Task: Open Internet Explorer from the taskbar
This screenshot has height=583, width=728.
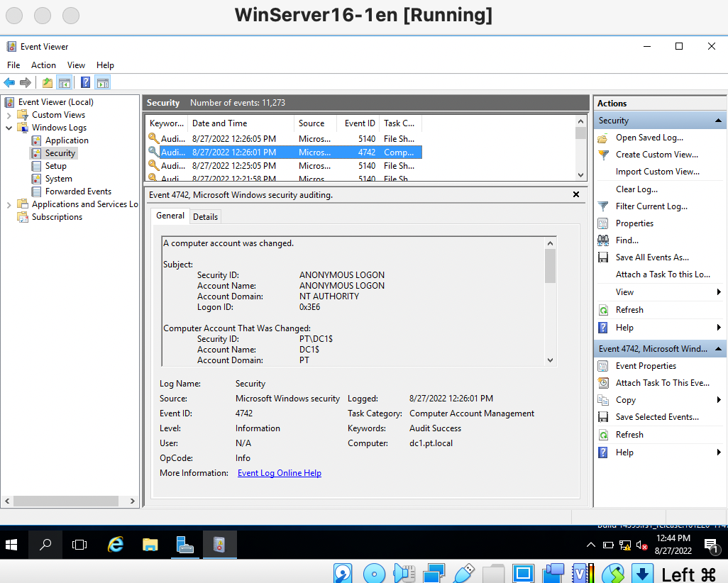Action: [x=115, y=545]
